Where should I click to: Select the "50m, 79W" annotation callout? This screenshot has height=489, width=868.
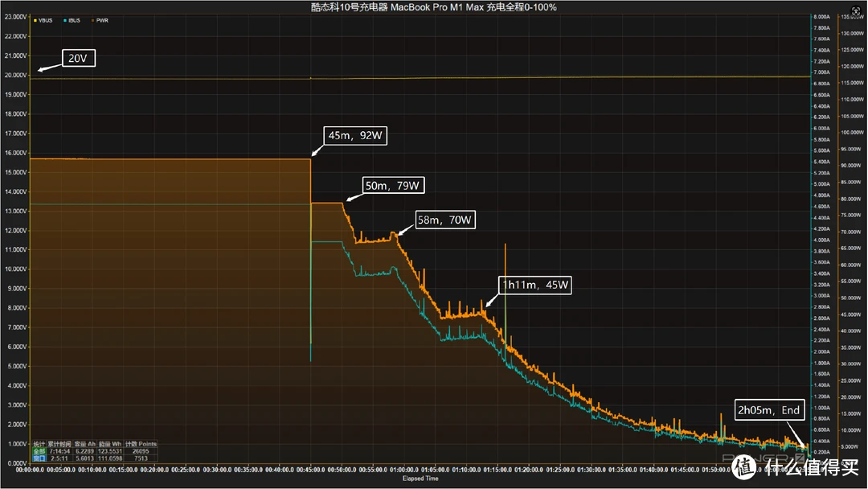point(393,186)
